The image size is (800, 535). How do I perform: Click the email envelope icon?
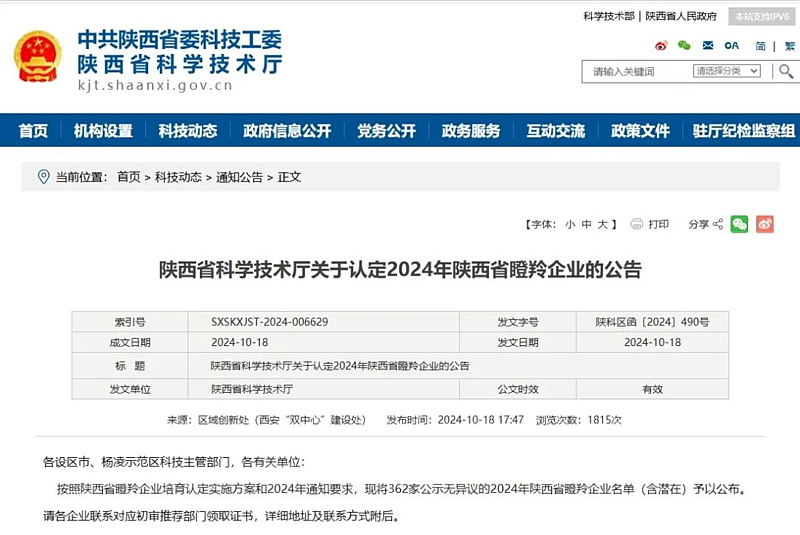708,46
